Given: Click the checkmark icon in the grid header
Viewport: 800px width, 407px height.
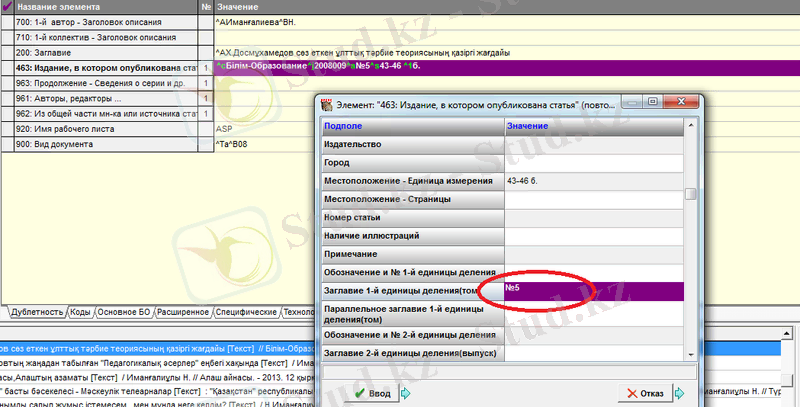Looking at the screenshot, I should 7,7.
